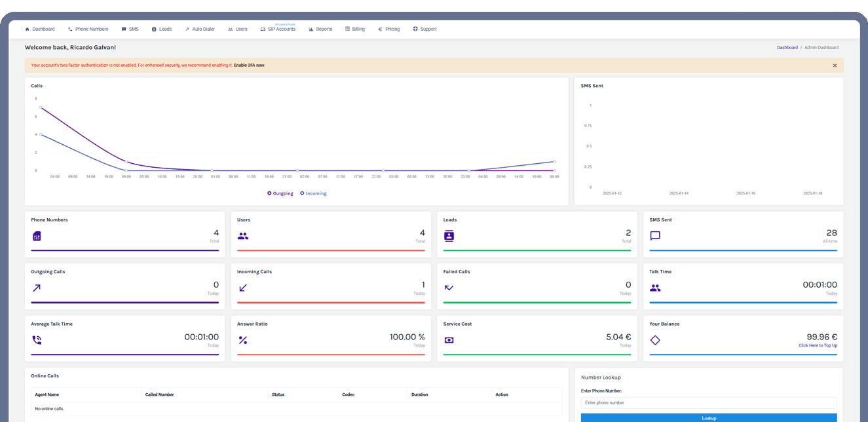This screenshot has height=422, width=868.
Task: Go to the Billing page
Action: point(355,29)
